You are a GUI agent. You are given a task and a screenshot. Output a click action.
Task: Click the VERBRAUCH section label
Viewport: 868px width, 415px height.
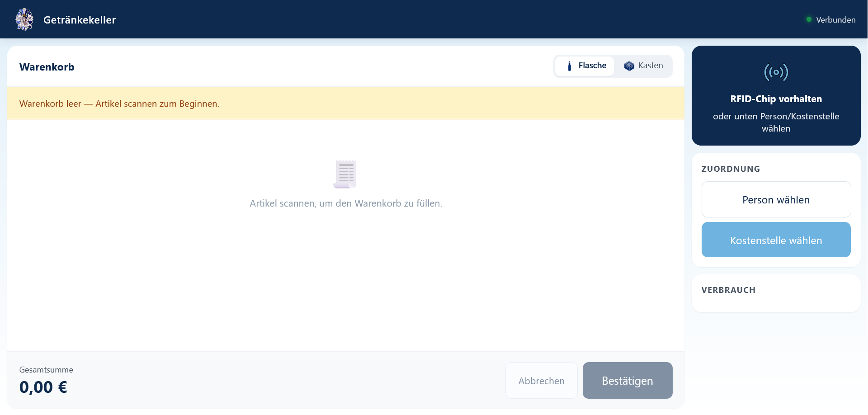(x=728, y=290)
